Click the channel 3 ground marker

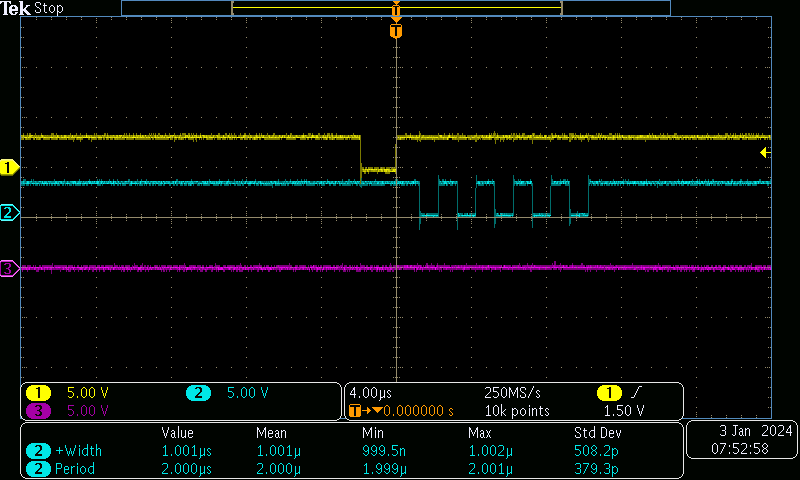coord(9,268)
